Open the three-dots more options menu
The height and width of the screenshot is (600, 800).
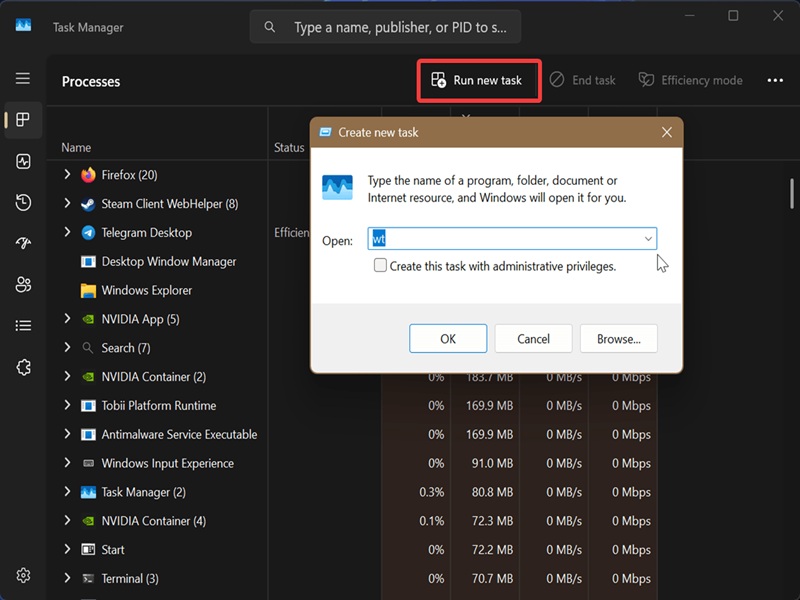(775, 80)
